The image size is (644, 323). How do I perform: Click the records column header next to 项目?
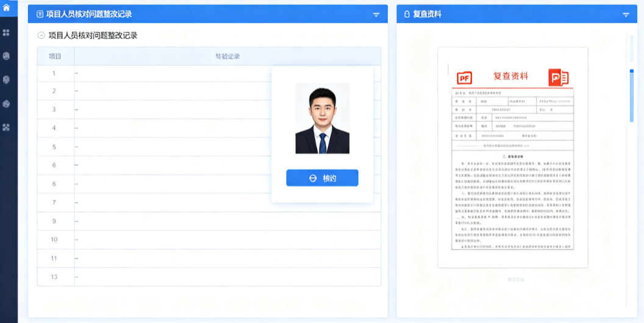click(227, 56)
